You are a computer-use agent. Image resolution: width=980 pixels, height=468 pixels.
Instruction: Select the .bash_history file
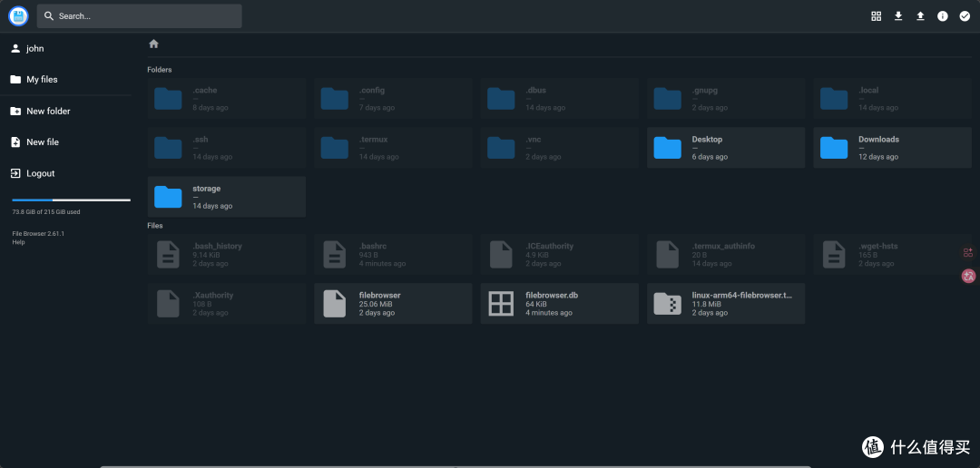pyautogui.click(x=227, y=254)
